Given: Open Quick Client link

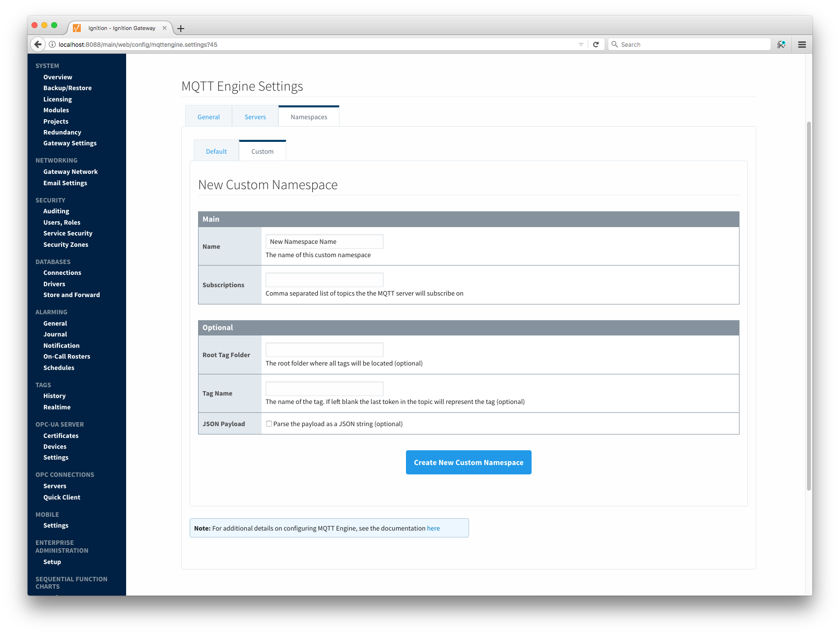Looking at the screenshot, I should 62,497.
